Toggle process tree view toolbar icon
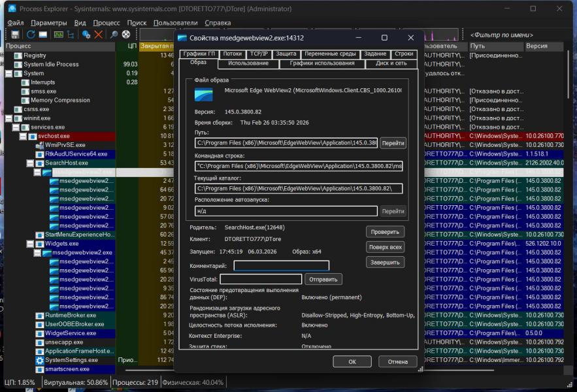577x392 pixels. click(x=71, y=34)
